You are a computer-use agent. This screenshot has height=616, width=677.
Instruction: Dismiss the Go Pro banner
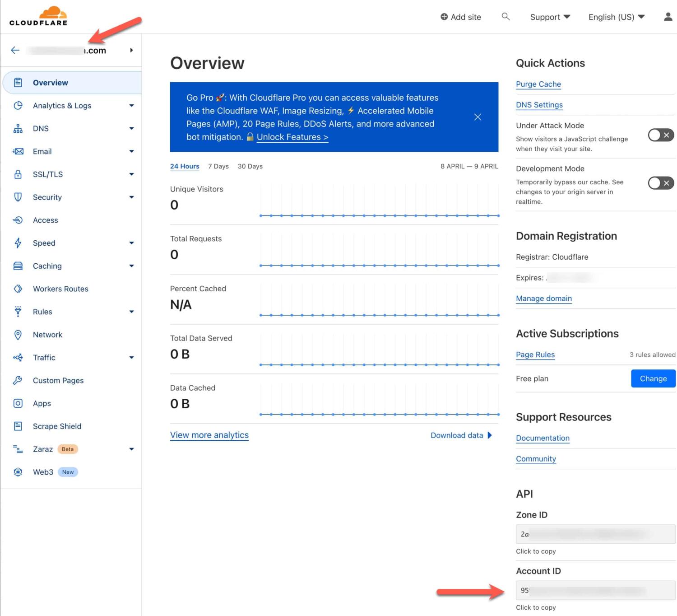click(x=478, y=117)
